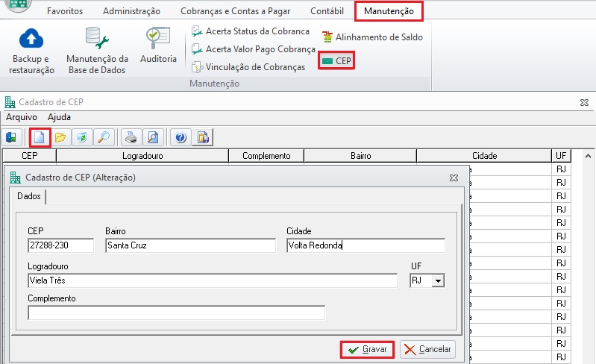Viewport: 596px width, 364px height.
Task: Open Vinculação de Cobranças
Action: click(248, 67)
